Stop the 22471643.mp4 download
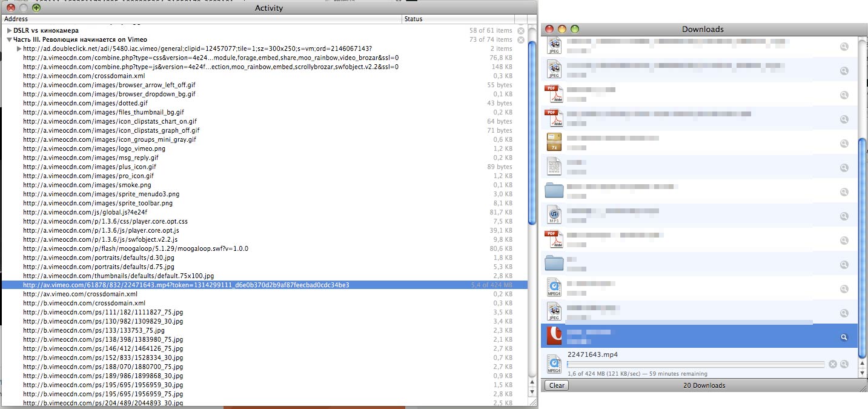This screenshot has width=868, height=409. [x=832, y=364]
